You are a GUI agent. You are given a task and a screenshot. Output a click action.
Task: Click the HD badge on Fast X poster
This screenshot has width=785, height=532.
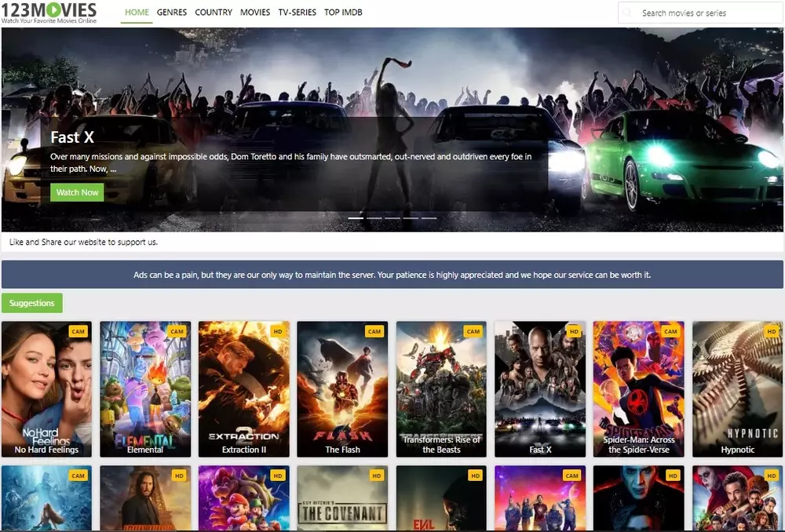(575, 331)
